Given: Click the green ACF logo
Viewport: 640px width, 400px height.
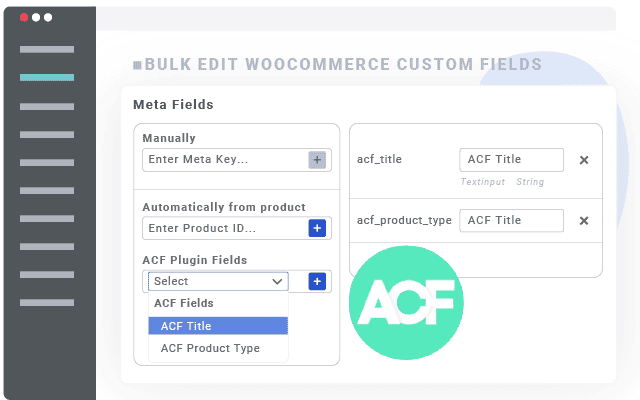Looking at the screenshot, I should (406, 302).
